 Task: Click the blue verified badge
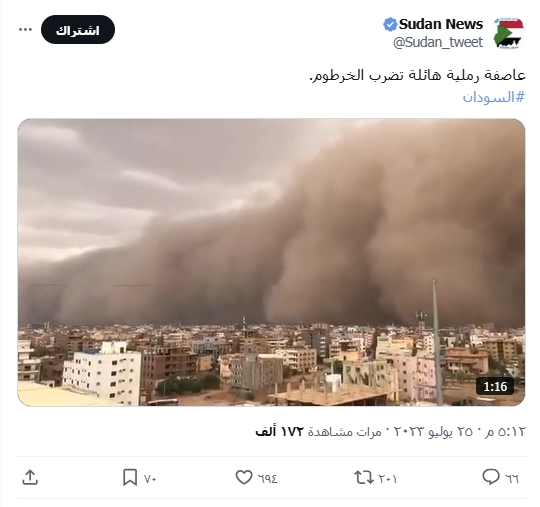(x=390, y=24)
